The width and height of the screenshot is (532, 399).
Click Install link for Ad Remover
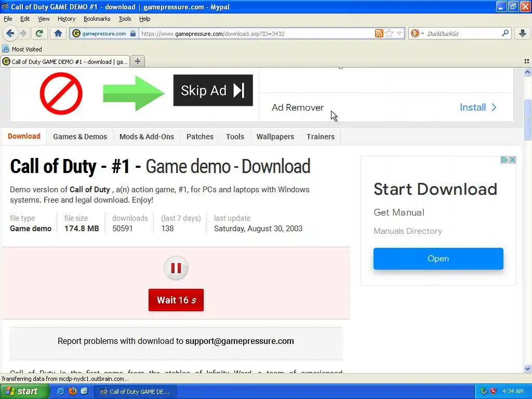click(478, 107)
